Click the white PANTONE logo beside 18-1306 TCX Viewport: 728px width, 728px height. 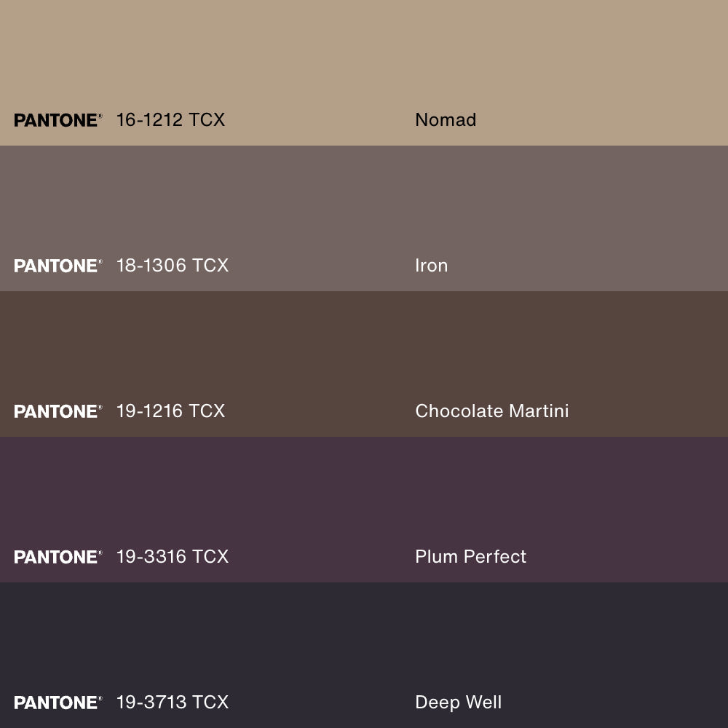click(x=58, y=266)
